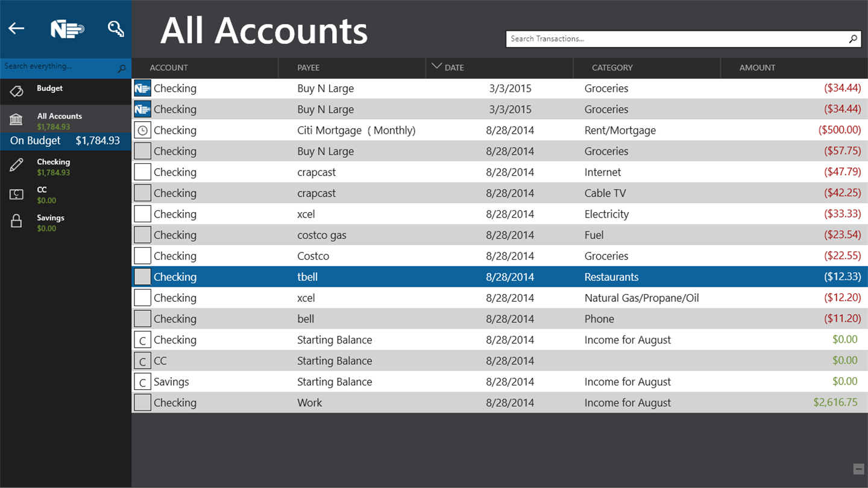The height and width of the screenshot is (488, 868).
Task: Open CC account card icon
Action: tap(16, 194)
